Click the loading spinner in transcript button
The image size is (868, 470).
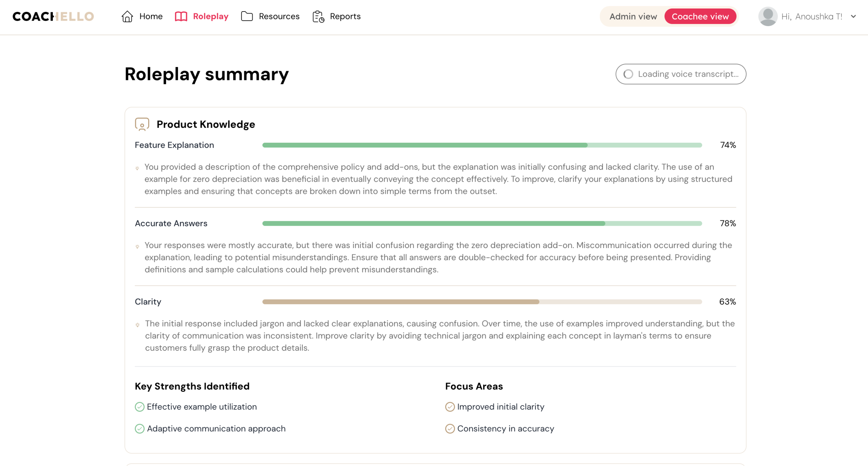point(628,74)
